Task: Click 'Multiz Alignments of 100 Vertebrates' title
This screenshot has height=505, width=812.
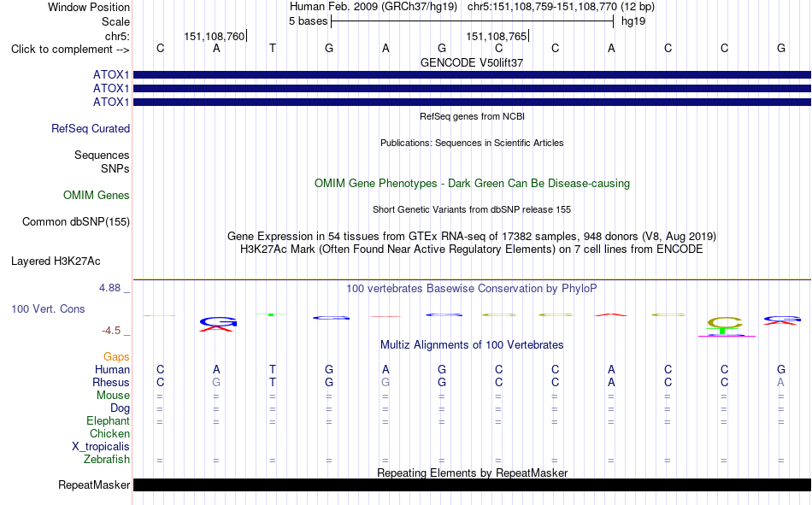Action: tap(472, 345)
